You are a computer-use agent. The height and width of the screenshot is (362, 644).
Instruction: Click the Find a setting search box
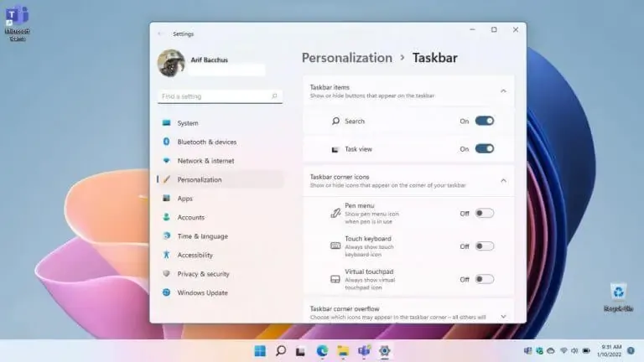220,96
